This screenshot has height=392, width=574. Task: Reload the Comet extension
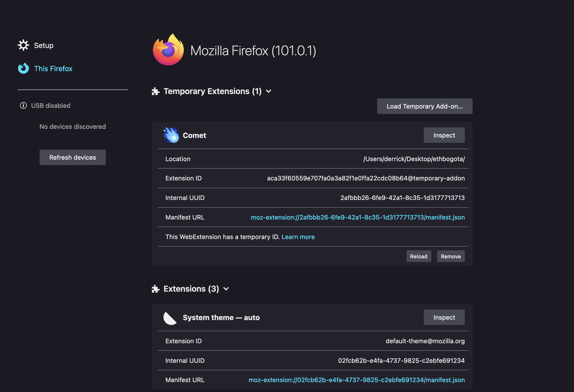pos(418,256)
